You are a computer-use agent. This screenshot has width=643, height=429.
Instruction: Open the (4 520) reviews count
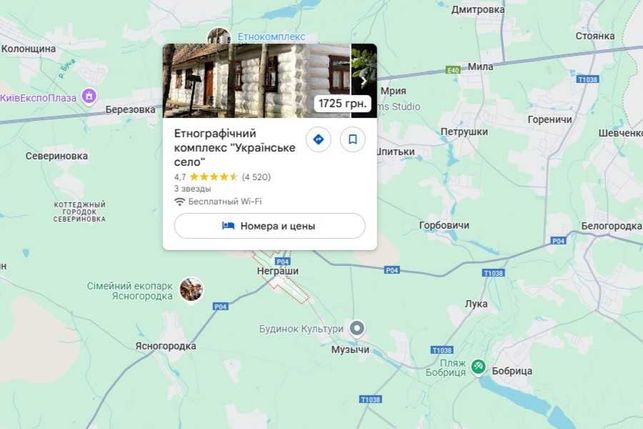tap(256, 177)
